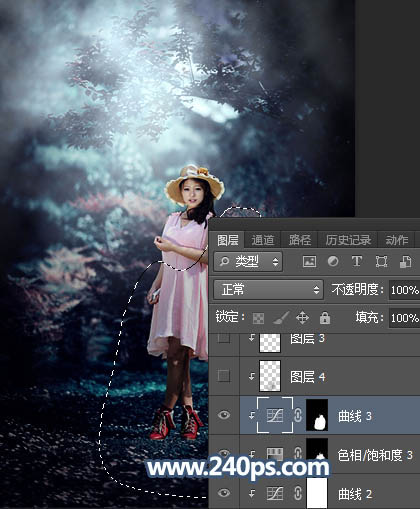Image resolution: width=420 pixels, height=509 pixels.
Task: Lock layer position move icon
Action: tap(302, 318)
